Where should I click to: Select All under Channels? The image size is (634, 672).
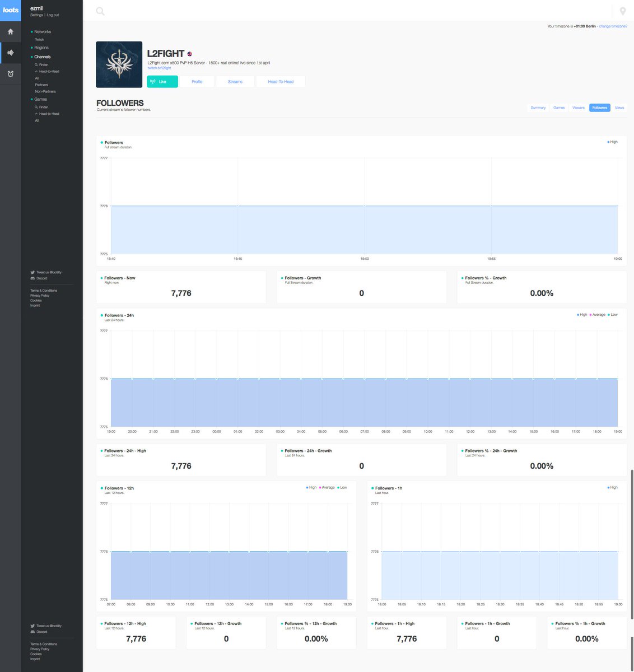coord(37,78)
